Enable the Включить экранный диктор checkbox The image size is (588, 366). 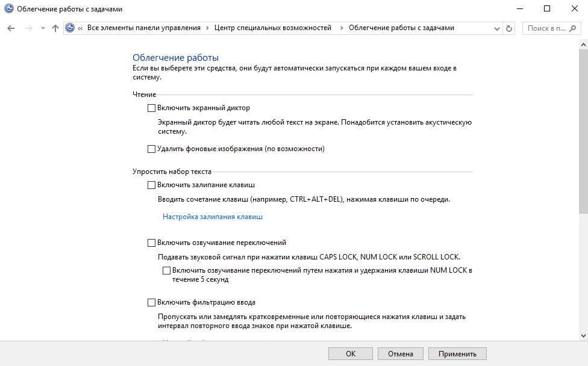tap(151, 108)
